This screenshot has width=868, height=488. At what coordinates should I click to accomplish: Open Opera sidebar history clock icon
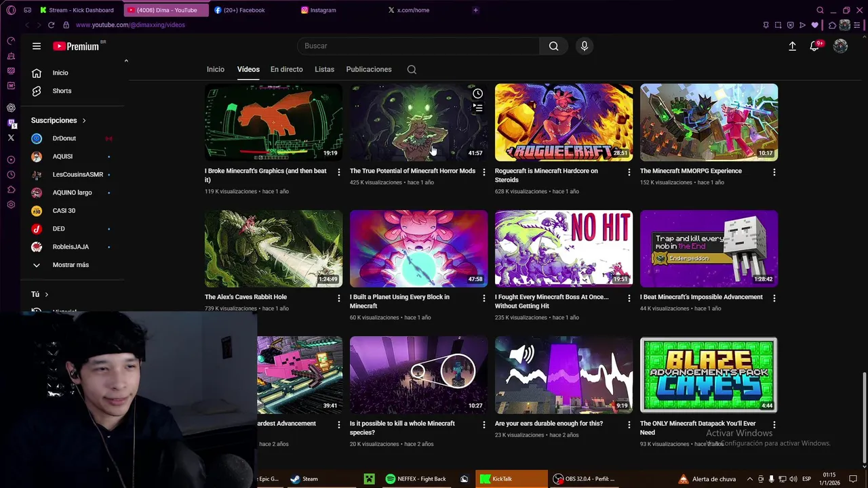coord(11,175)
